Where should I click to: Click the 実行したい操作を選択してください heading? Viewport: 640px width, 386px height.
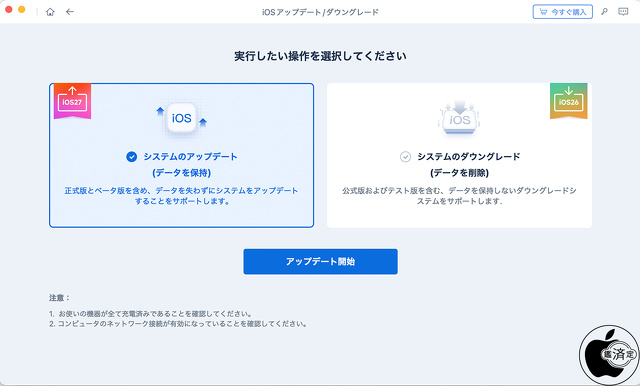click(320, 56)
